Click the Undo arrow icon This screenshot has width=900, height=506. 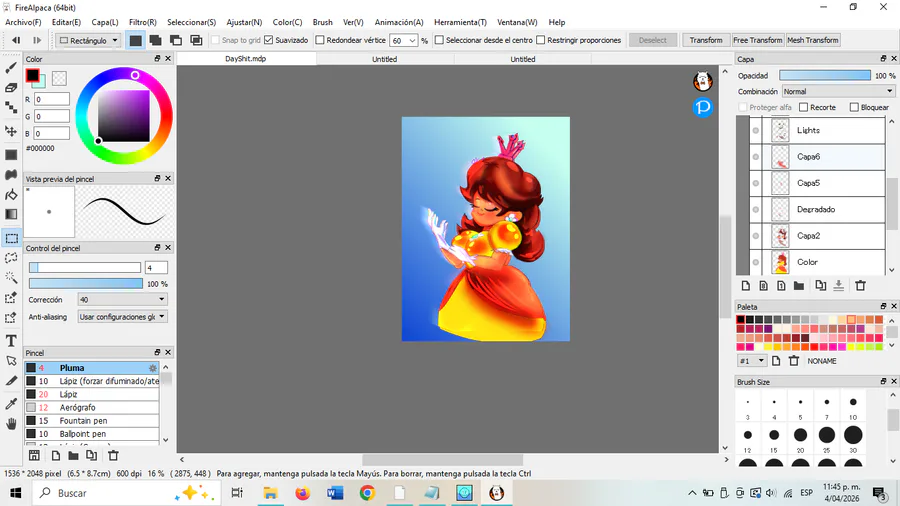point(16,40)
